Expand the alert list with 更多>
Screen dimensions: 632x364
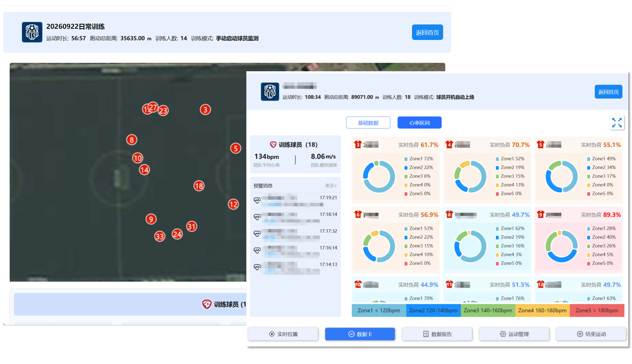click(x=331, y=186)
